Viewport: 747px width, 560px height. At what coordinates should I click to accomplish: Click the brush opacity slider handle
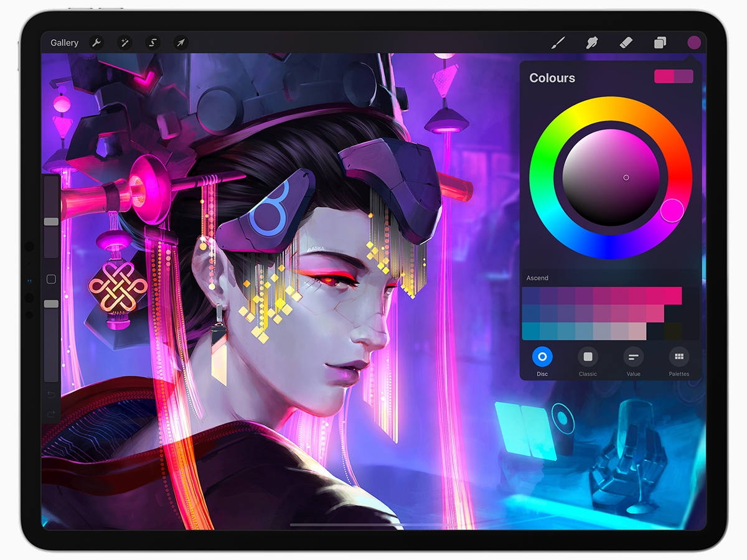pos(51,304)
